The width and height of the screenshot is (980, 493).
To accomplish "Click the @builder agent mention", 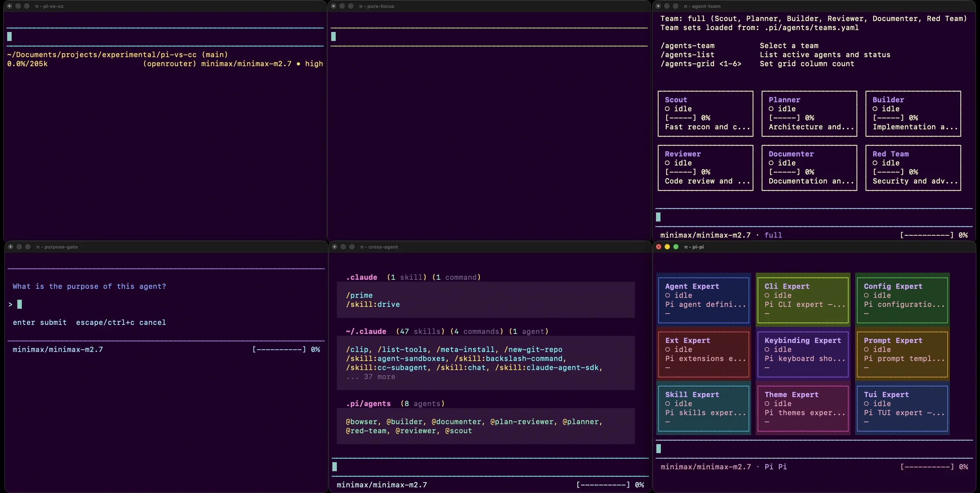I will click(x=405, y=422).
